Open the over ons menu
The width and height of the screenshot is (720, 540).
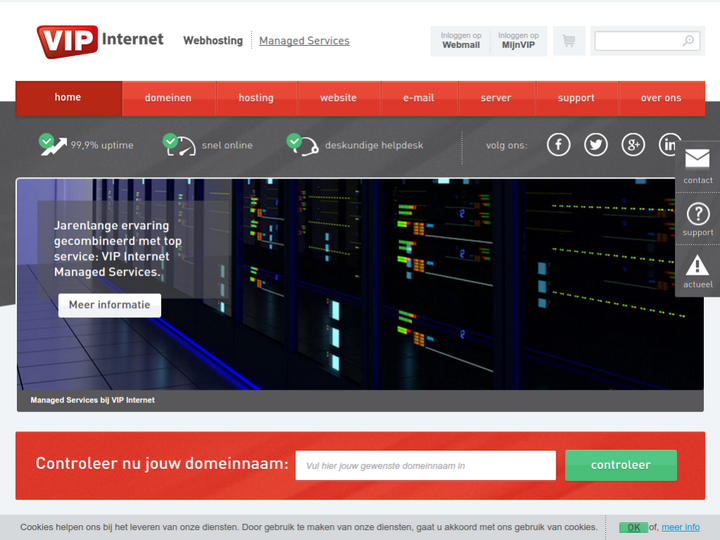(x=661, y=98)
